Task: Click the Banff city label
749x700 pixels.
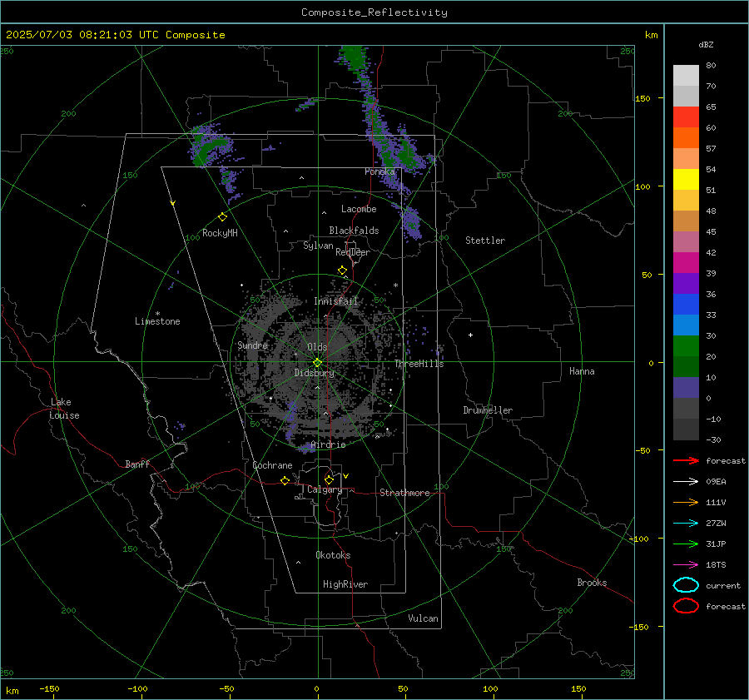Action: coord(137,464)
